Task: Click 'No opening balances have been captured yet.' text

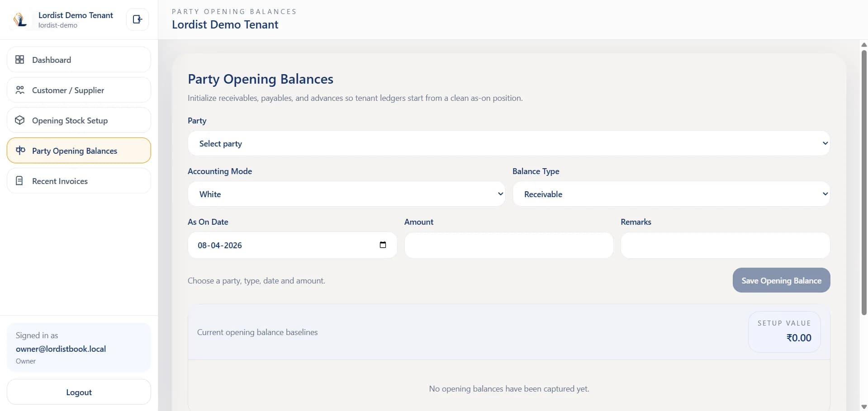Action: (x=509, y=388)
